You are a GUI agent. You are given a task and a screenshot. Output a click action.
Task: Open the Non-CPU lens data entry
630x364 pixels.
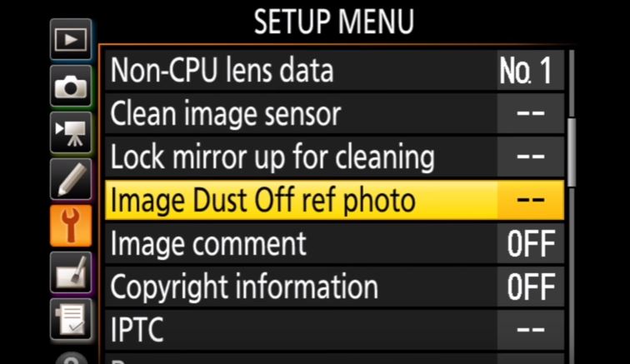point(222,71)
